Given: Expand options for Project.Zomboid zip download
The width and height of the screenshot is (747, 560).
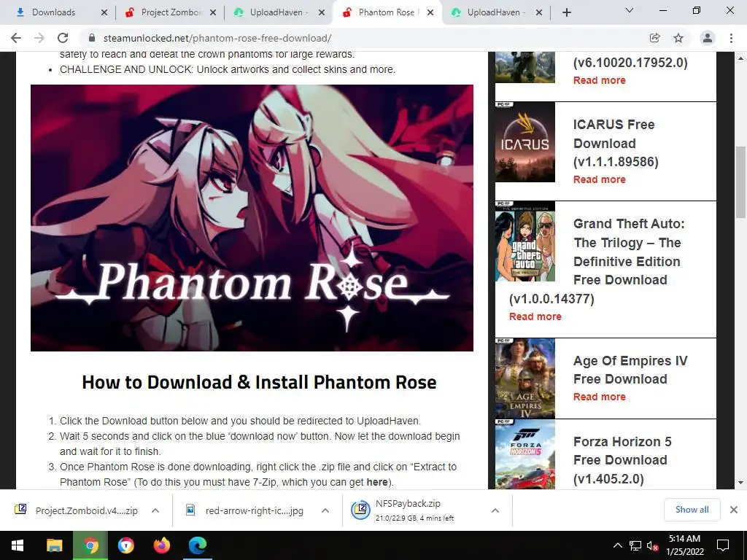Looking at the screenshot, I should pos(155,510).
